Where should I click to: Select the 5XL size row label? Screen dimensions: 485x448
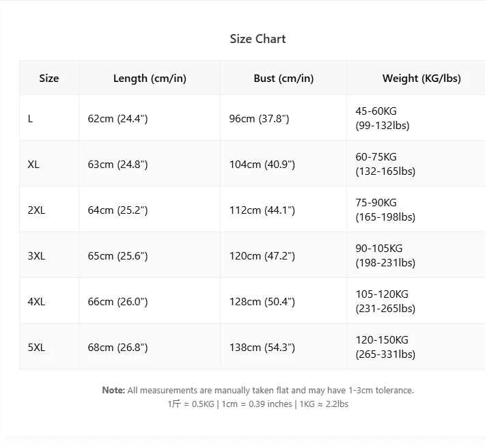coord(36,347)
